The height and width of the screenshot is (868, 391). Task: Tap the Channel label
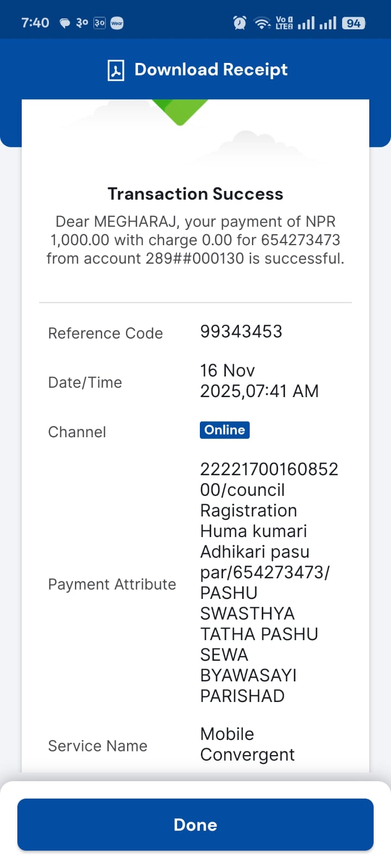coord(77,432)
